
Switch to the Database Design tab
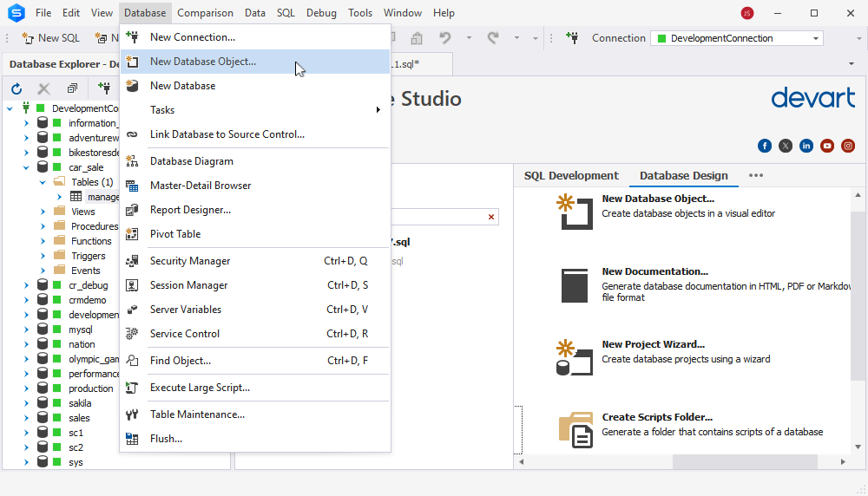[684, 176]
